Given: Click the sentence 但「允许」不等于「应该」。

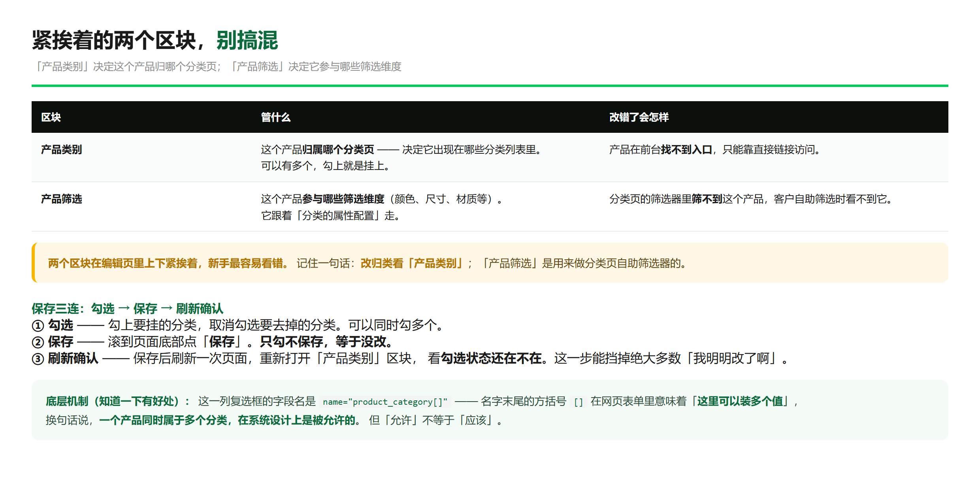Looking at the screenshot, I should pos(437,420).
